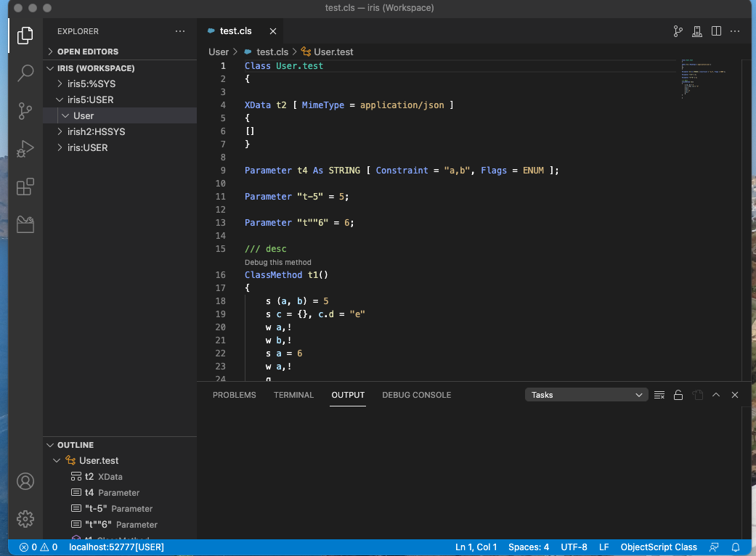Screen dimensions: 756x556
Task: Open Notifications from the bell icon
Action: click(x=736, y=547)
